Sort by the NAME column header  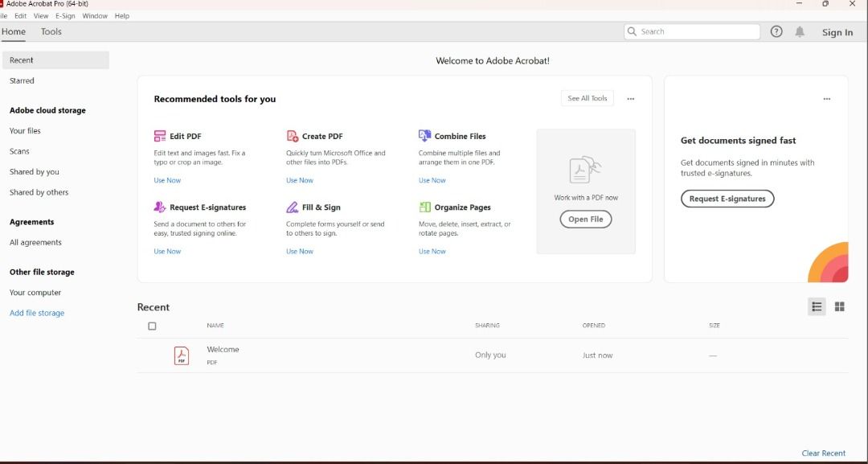(x=215, y=326)
